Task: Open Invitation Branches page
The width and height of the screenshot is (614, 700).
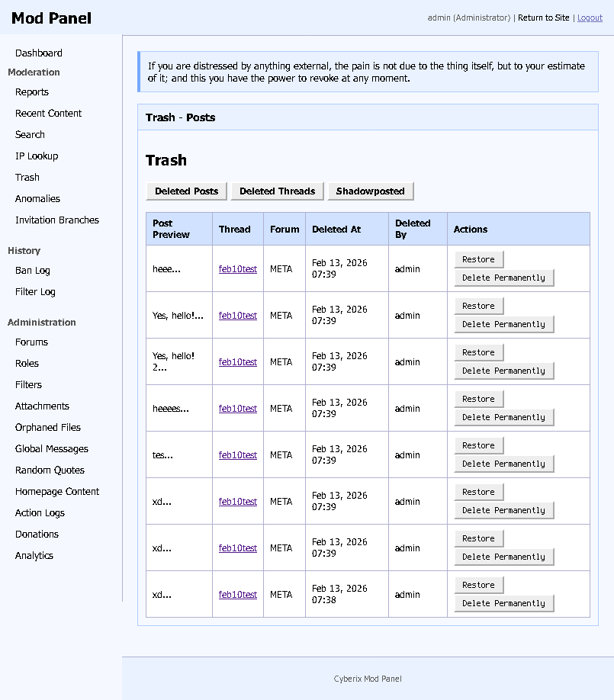Action: (57, 220)
